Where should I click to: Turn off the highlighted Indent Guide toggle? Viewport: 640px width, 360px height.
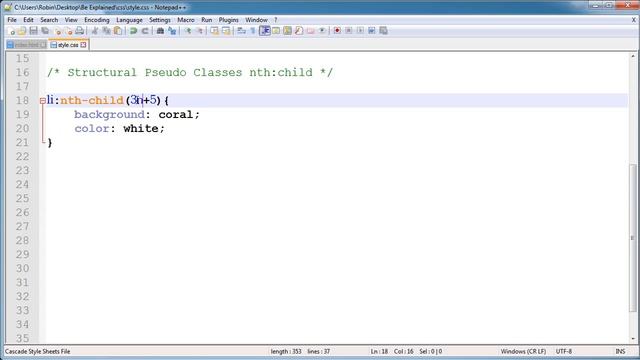point(264,31)
